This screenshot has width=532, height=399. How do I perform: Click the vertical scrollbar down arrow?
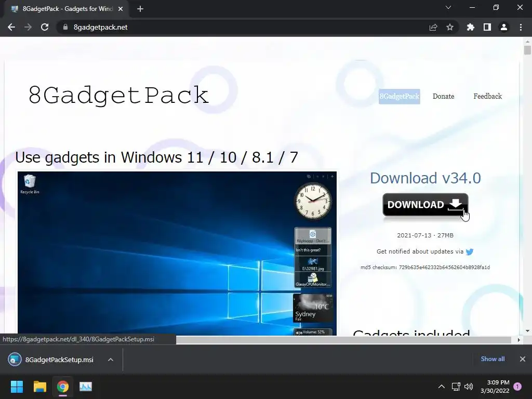[527, 331]
